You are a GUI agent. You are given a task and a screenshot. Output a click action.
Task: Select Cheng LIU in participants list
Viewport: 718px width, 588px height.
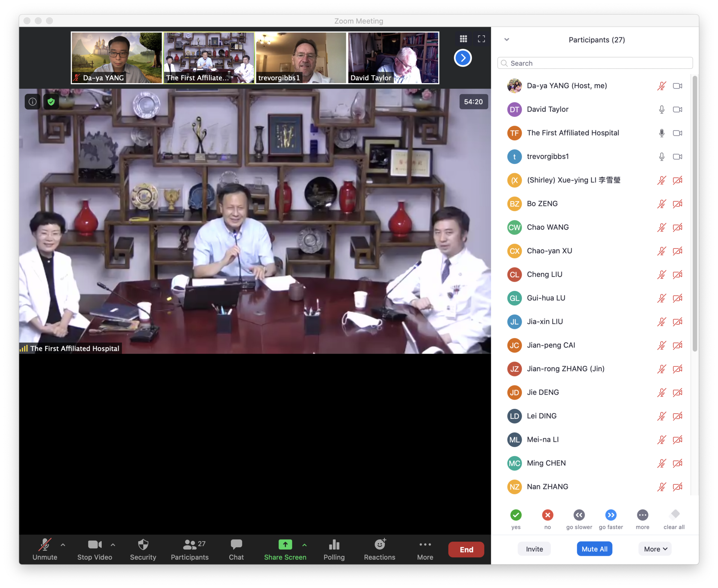pos(595,274)
